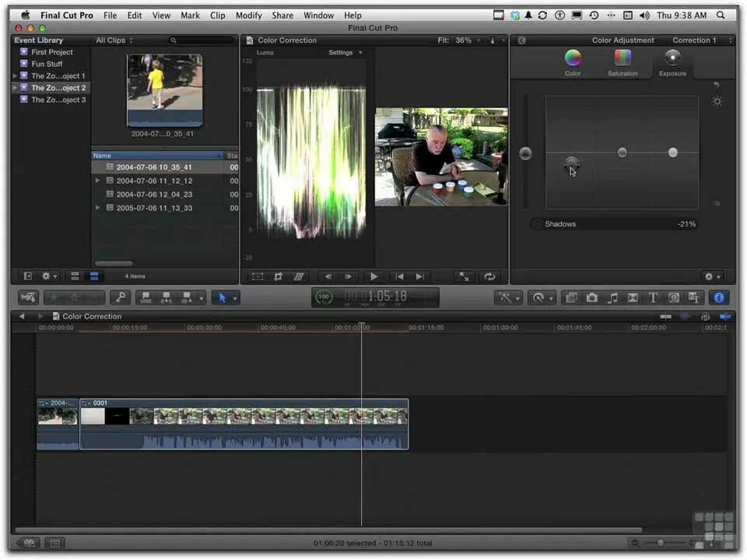Viewport: 747px width, 560px height.
Task: Expand The Zo...oject 2 event
Action: [x=15, y=88]
